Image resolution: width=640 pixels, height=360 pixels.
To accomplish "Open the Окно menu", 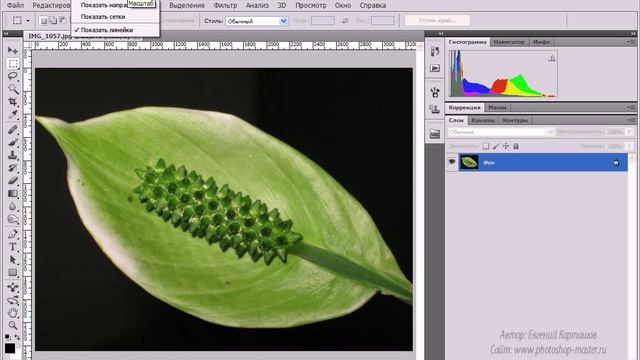I will coord(343,5).
